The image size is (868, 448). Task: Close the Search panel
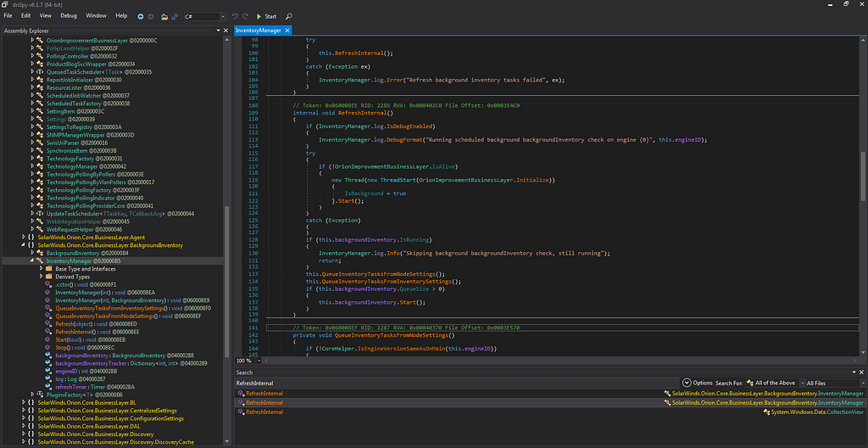click(x=863, y=372)
